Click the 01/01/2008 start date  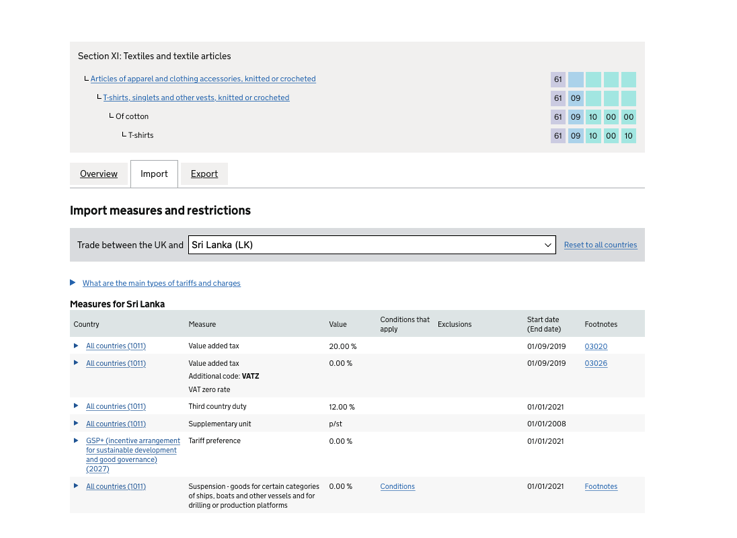coord(546,424)
